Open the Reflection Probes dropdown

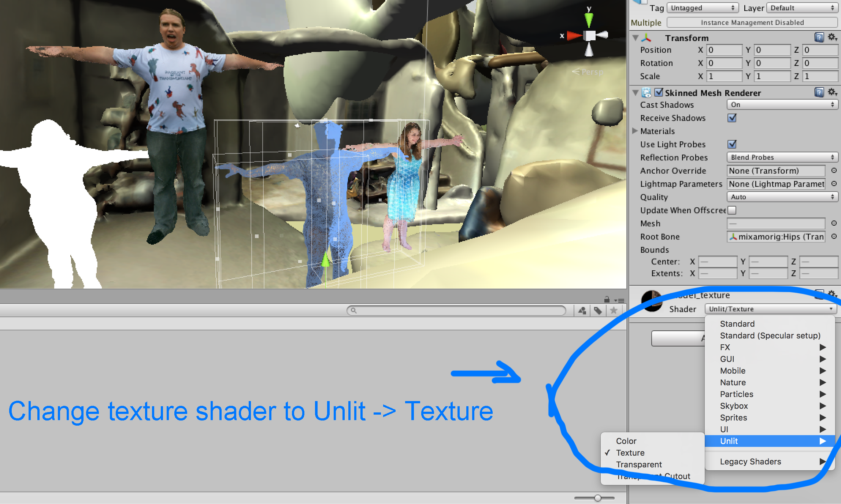(782, 157)
